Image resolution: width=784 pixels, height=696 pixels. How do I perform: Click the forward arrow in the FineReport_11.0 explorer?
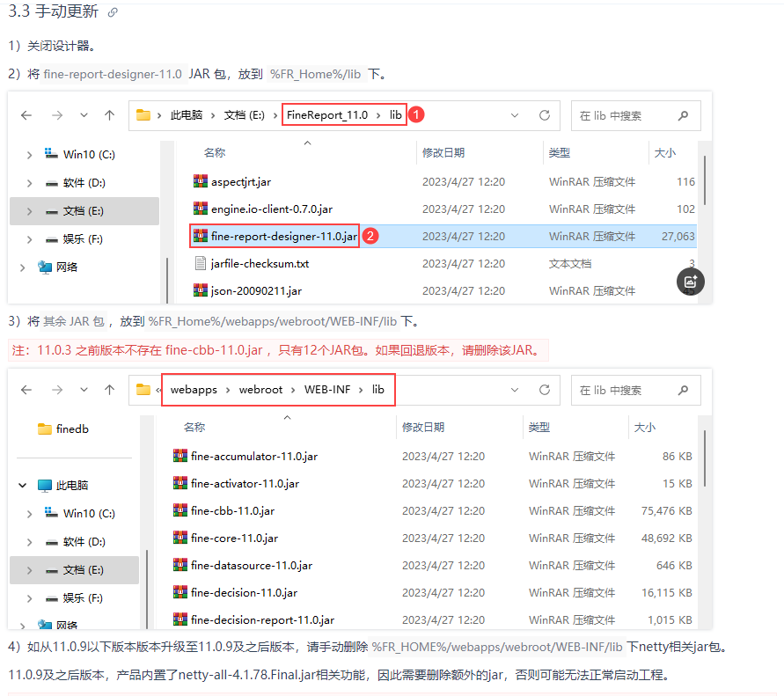click(57, 115)
